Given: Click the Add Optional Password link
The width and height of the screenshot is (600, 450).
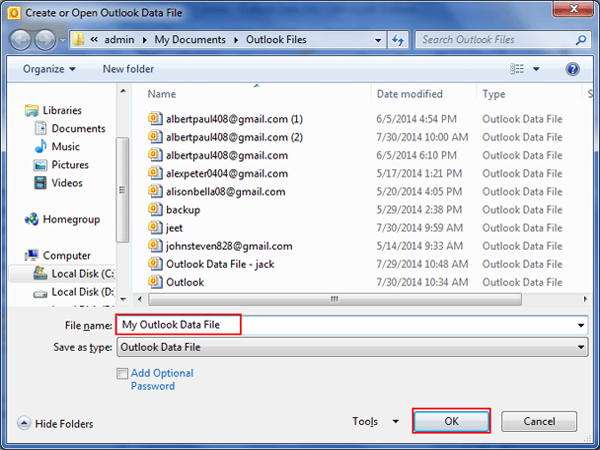Looking at the screenshot, I should tap(162, 380).
